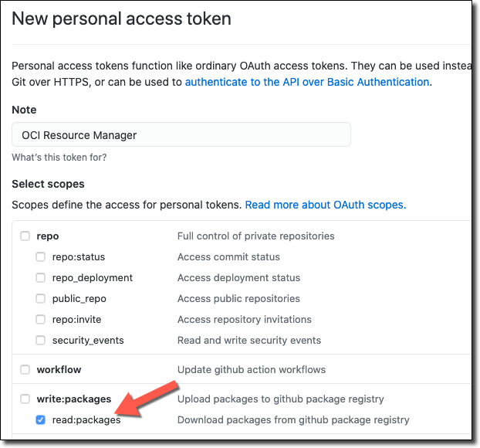This screenshot has height=448, width=480.
Task: Enable the workflow scope checkbox
Action: coord(25,370)
